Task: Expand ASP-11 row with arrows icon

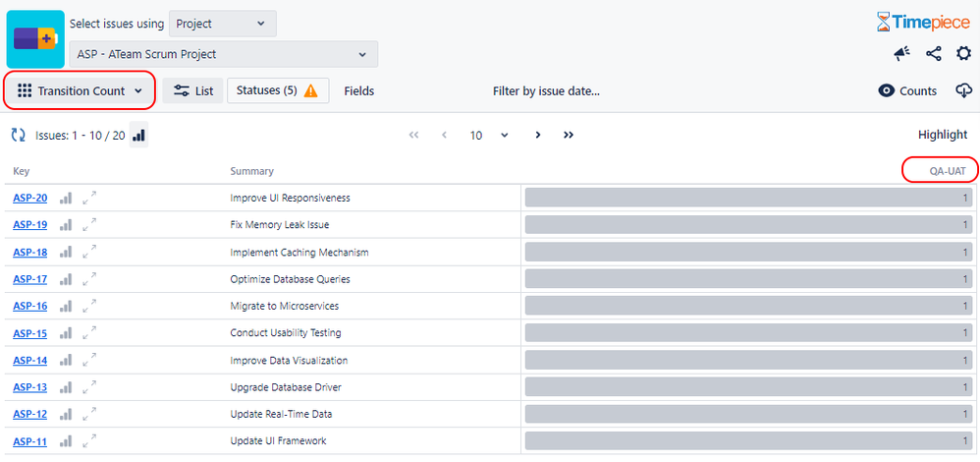Action: click(90, 441)
